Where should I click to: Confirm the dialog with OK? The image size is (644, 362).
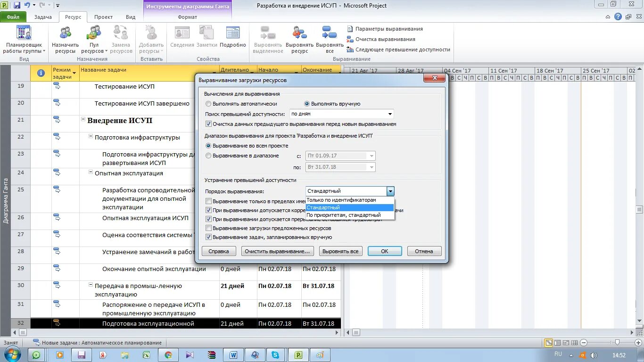385,251
